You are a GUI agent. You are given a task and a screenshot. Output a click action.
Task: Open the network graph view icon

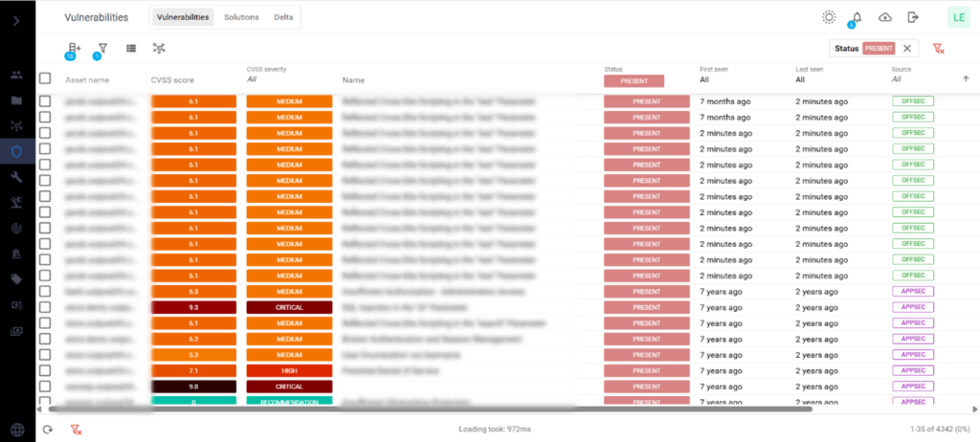point(159,48)
